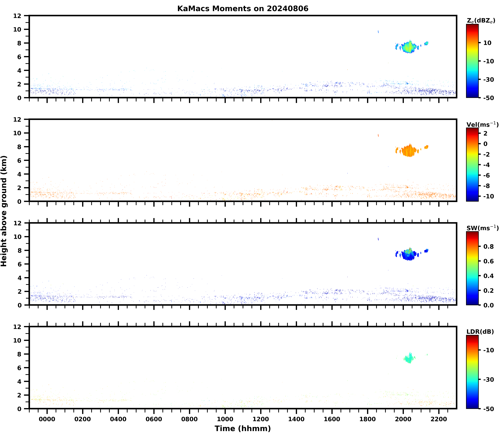This screenshot has height=438, width=504.
Task: Click the 2000 time tick label
Action: 403,419
